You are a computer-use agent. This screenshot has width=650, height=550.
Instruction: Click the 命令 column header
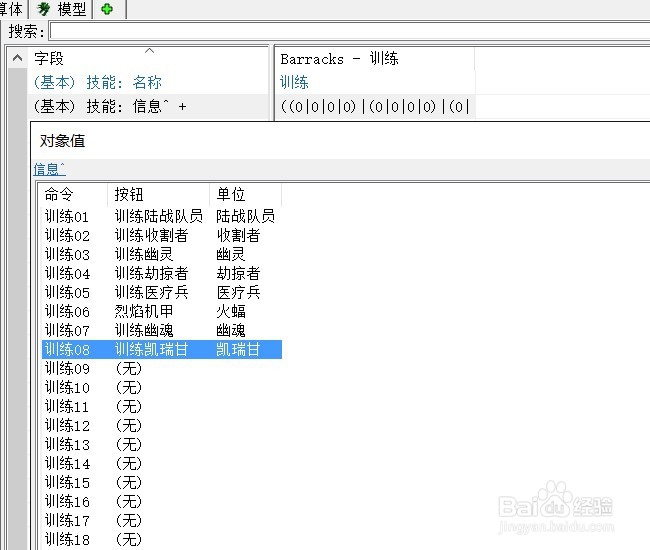click(x=59, y=194)
